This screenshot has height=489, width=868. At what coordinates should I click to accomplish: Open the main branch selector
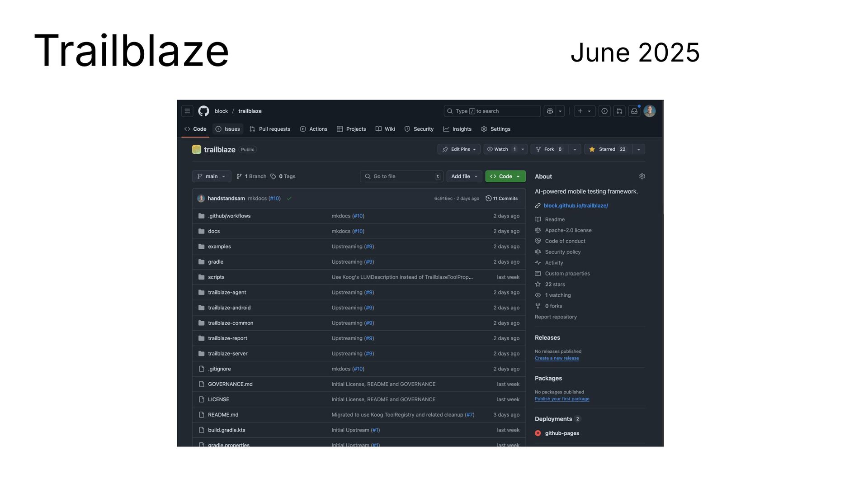pos(212,176)
